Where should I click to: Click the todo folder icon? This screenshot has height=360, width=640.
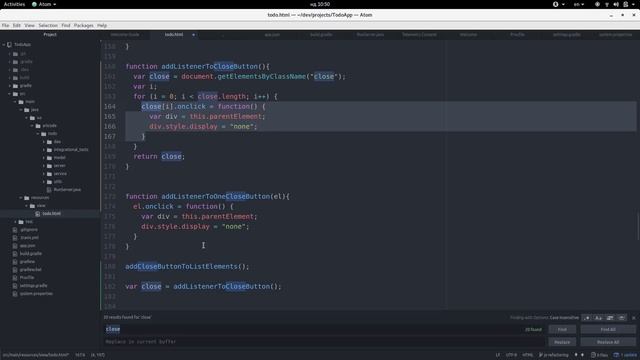(44, 134)
